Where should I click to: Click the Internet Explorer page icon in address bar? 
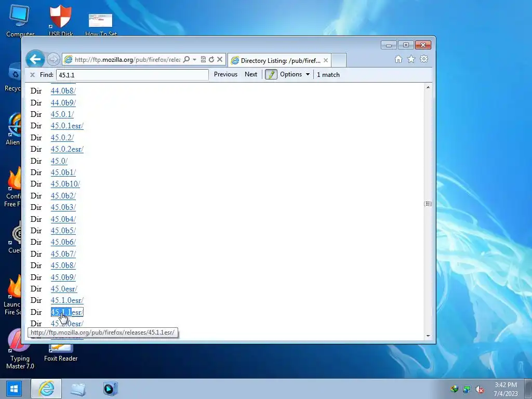tap(68, 59)
